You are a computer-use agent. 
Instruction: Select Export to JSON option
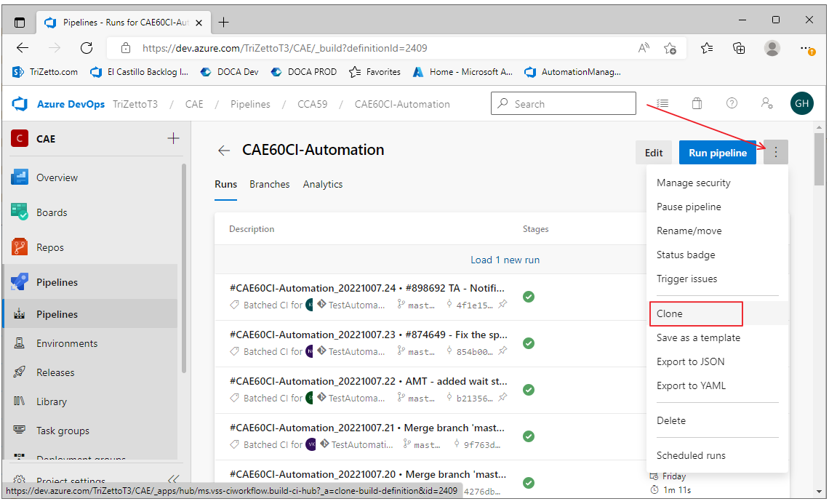point(691,361)
